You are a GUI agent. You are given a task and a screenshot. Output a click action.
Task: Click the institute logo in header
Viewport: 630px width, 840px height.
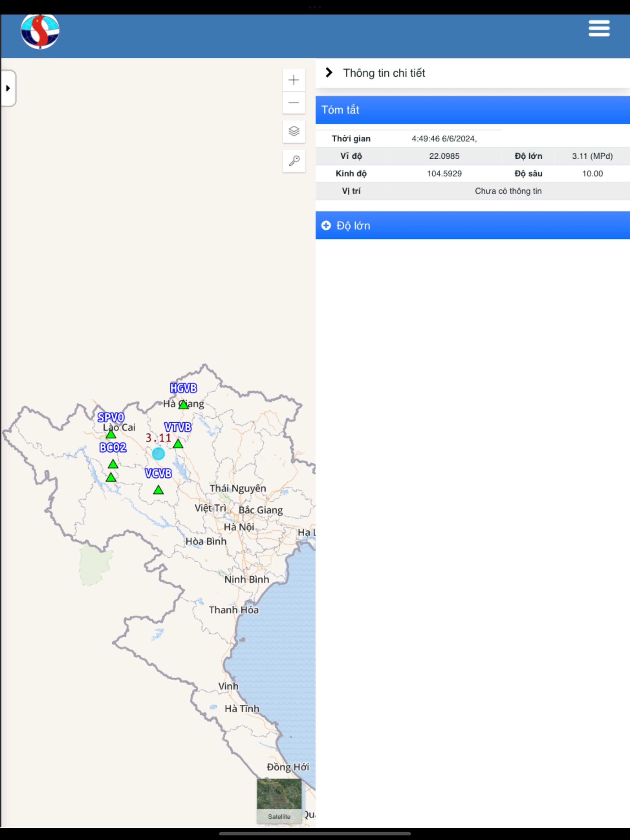40,31
